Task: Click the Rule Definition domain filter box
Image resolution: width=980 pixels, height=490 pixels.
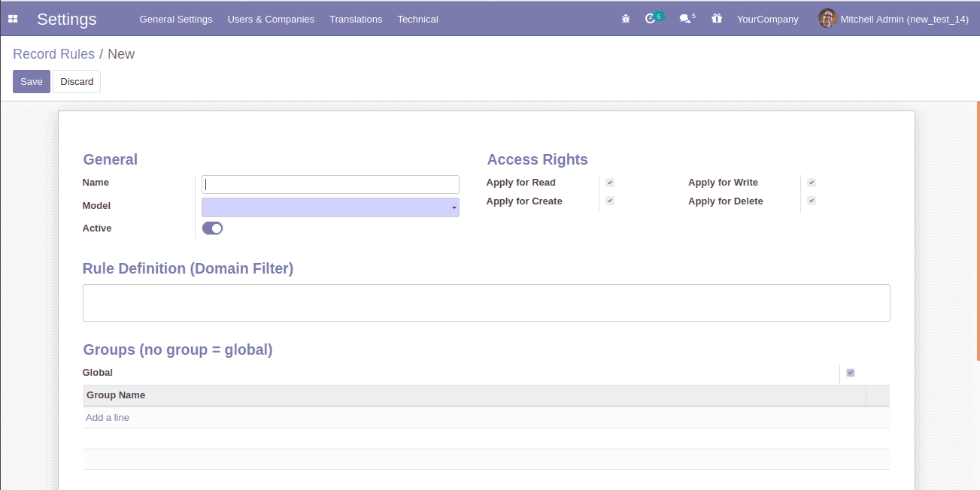Action: point(487,303)
